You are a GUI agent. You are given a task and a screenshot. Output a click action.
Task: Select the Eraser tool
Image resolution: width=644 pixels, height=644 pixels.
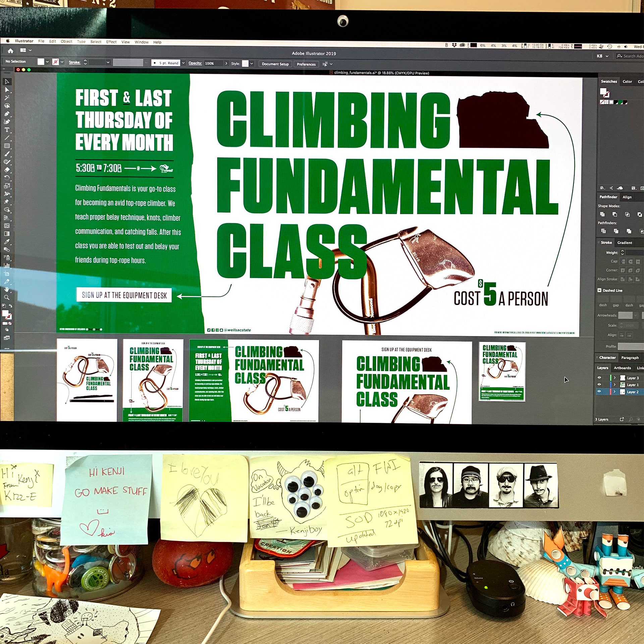click(7, 170)
